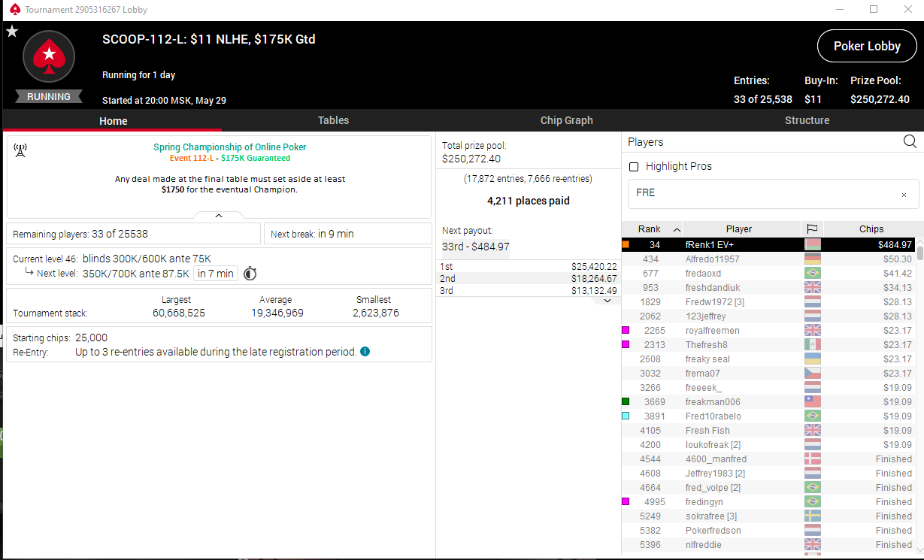Select player freeeek_
Screen dimensions: 924x560
tap(768, 387)
